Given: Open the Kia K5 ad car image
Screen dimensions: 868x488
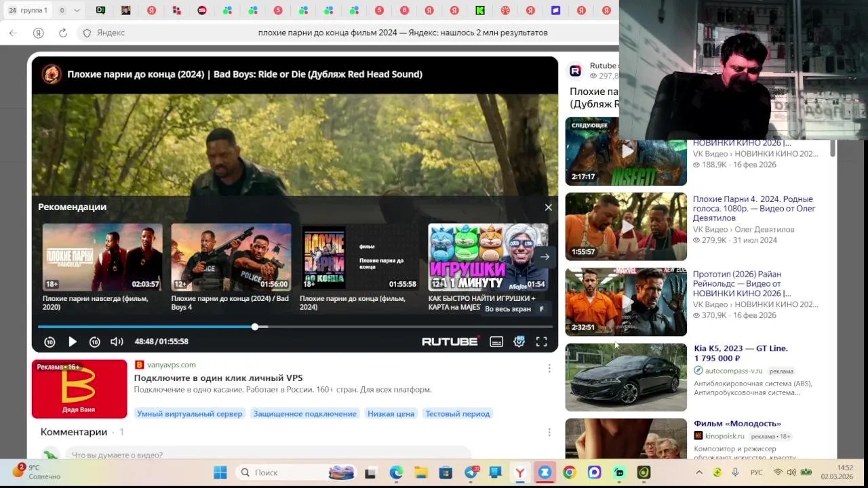Looking at the screenshot, I should [x=626, y=377].
